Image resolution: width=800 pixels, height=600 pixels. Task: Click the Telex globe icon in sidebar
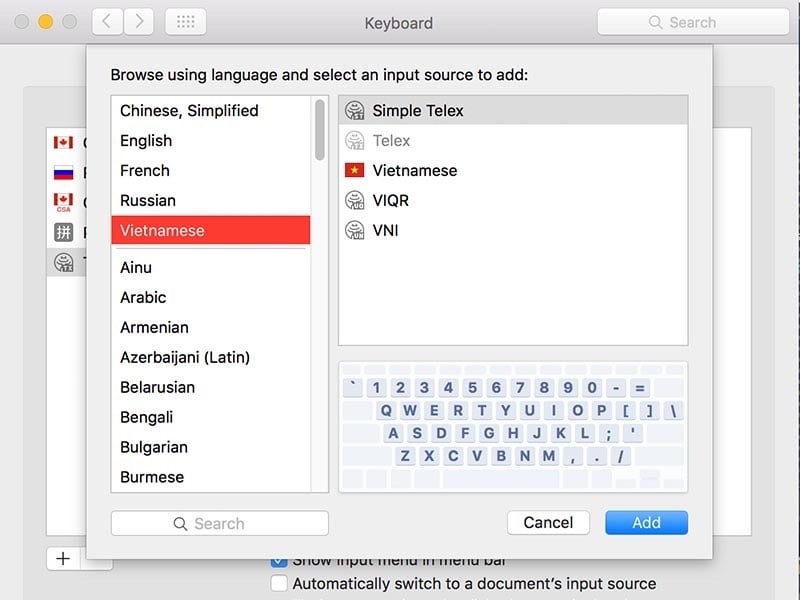[x=63, y=262]
